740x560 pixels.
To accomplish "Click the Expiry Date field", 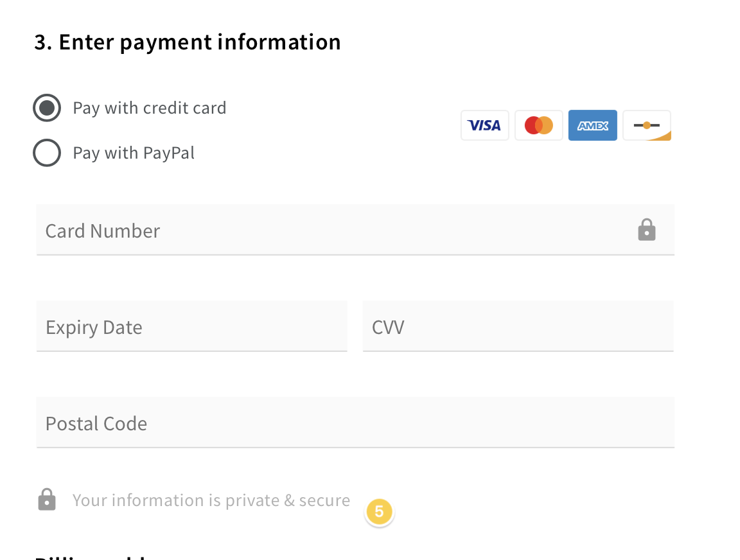I will click(x=192, y=326).
